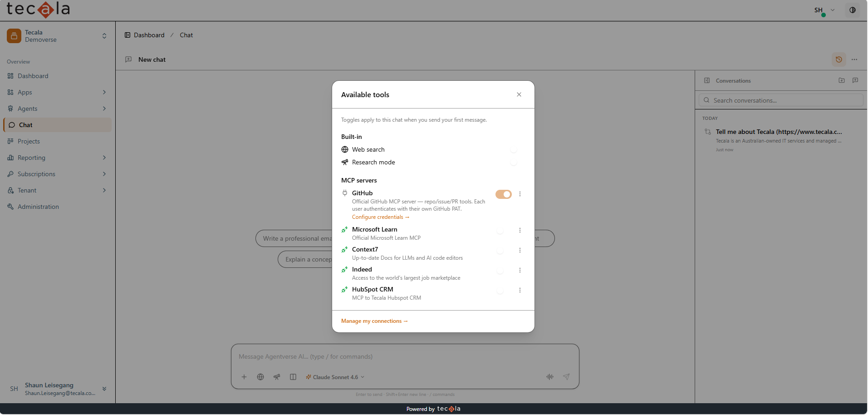Open Microsoft Learn options menu
The image size is (868, 415).
click(x=520, y=230)
